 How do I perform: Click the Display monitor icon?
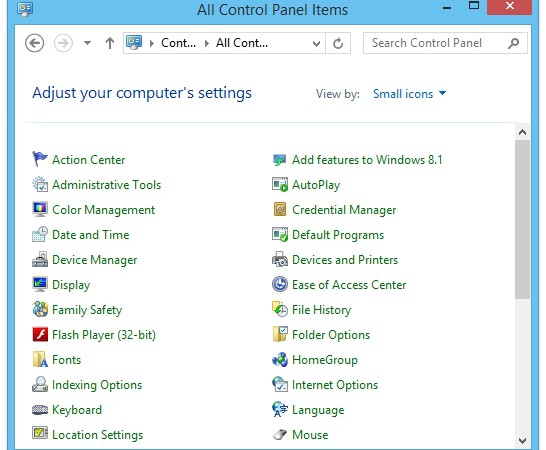coord(39,285)
